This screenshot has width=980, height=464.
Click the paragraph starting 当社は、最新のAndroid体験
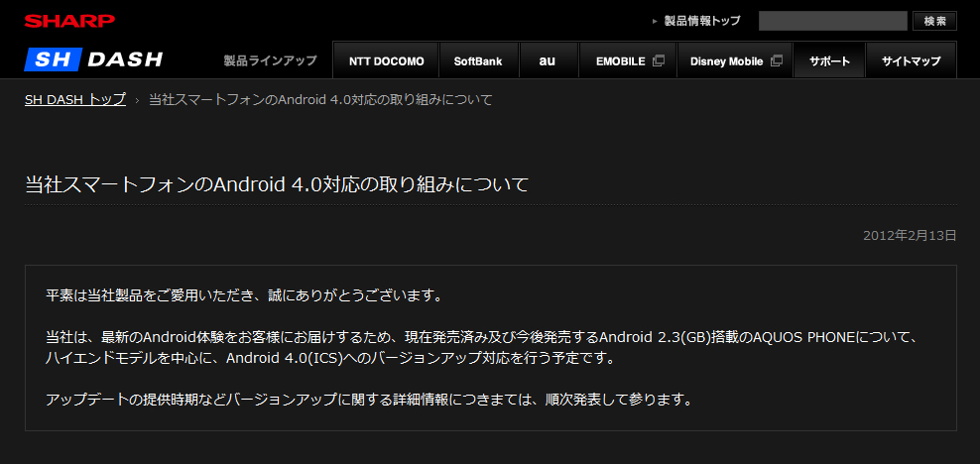click(x=482, y=347)
